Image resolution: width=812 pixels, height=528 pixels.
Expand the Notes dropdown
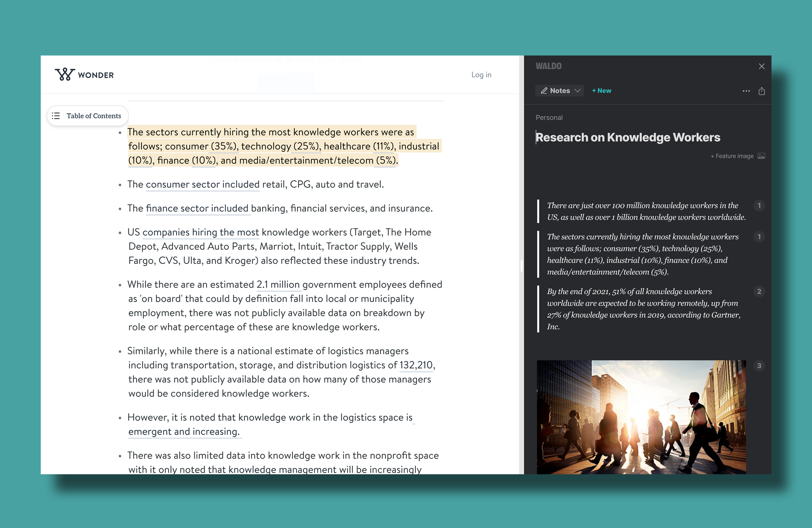click(560, 91)
